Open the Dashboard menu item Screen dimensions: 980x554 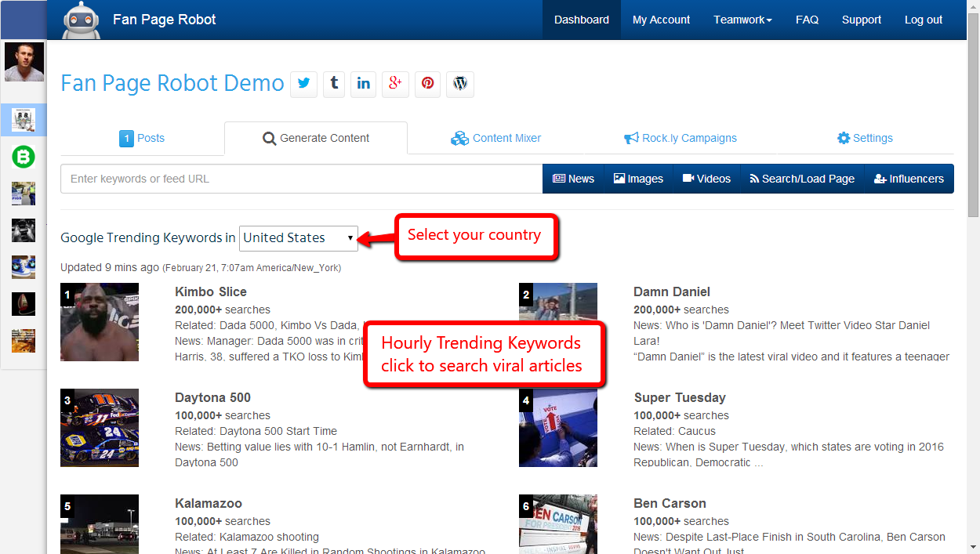tap(582, 20)
